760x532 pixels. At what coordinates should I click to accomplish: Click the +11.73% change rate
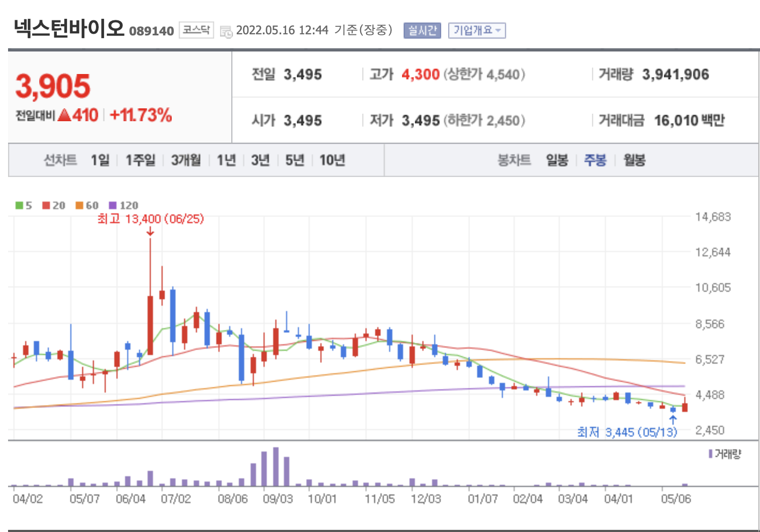[x=141, y=115]
